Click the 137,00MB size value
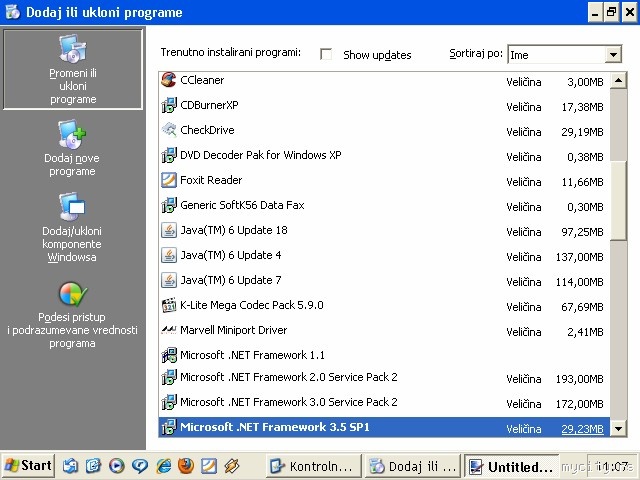 pyautogui.click(x=579, y=257)
